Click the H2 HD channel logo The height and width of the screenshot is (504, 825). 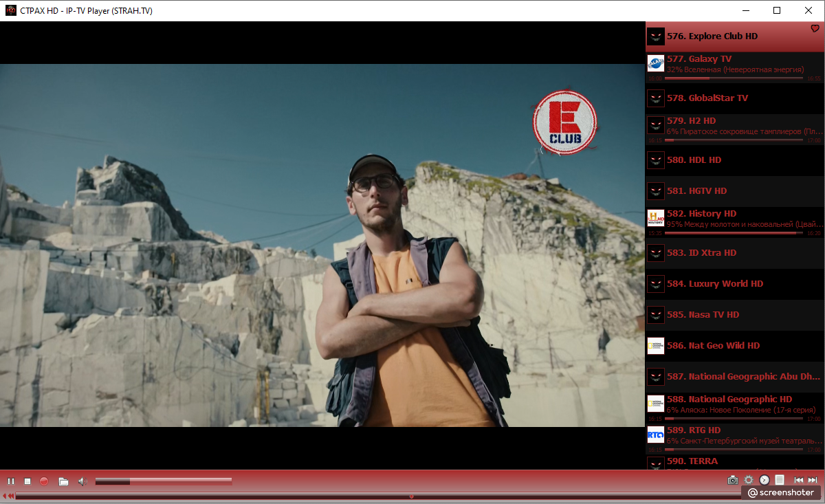tap(656, 126)
